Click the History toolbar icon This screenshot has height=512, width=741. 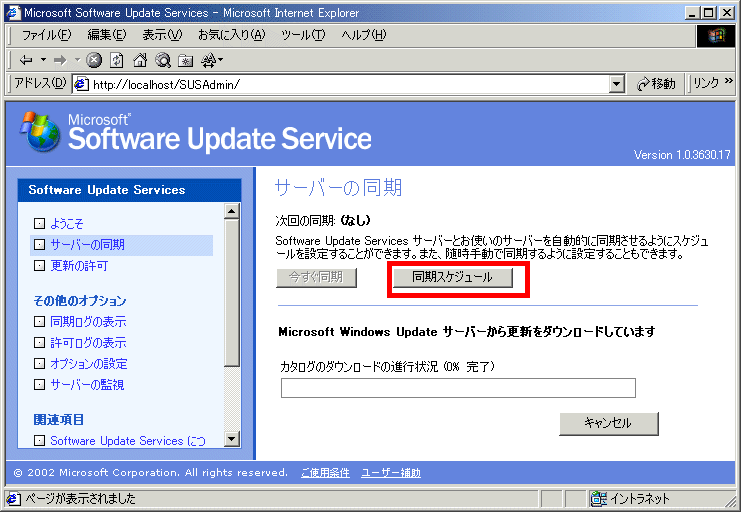click(x=208, y=60)
